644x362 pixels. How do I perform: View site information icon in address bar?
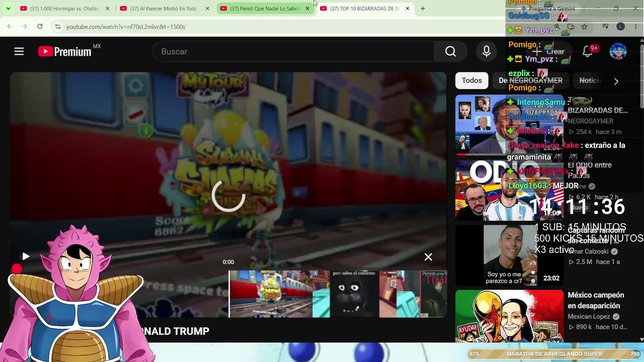coord(57,27)
